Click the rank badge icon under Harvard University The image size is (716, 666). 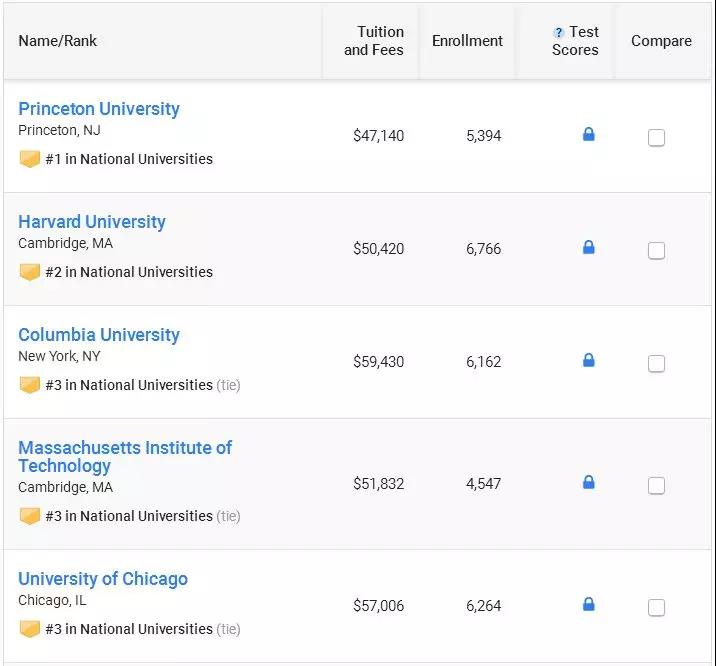pos(30,272)
